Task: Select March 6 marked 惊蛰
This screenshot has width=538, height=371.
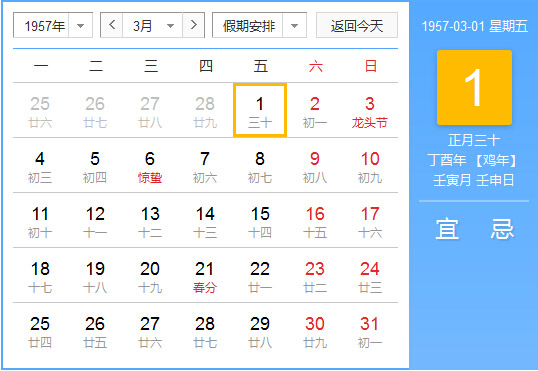Action: [150, 166]
